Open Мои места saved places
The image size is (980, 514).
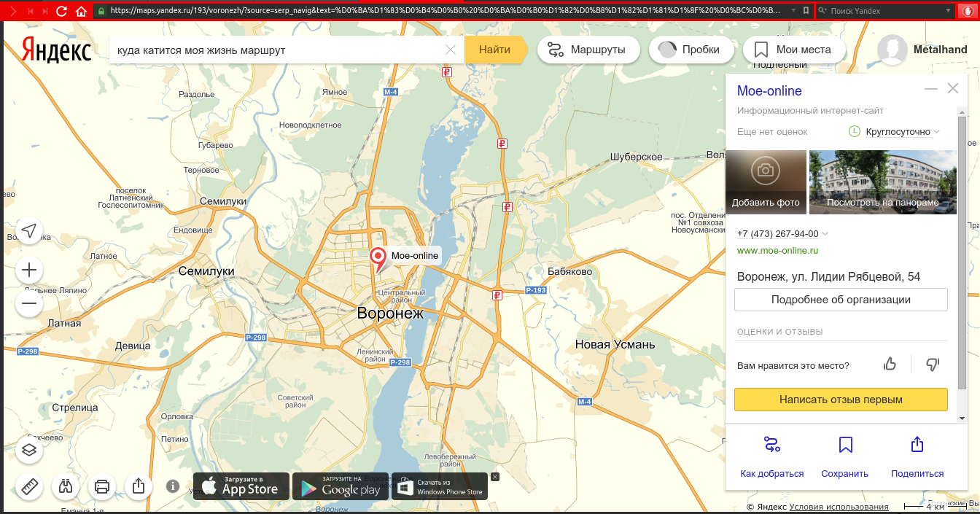[x=793, y=50]
